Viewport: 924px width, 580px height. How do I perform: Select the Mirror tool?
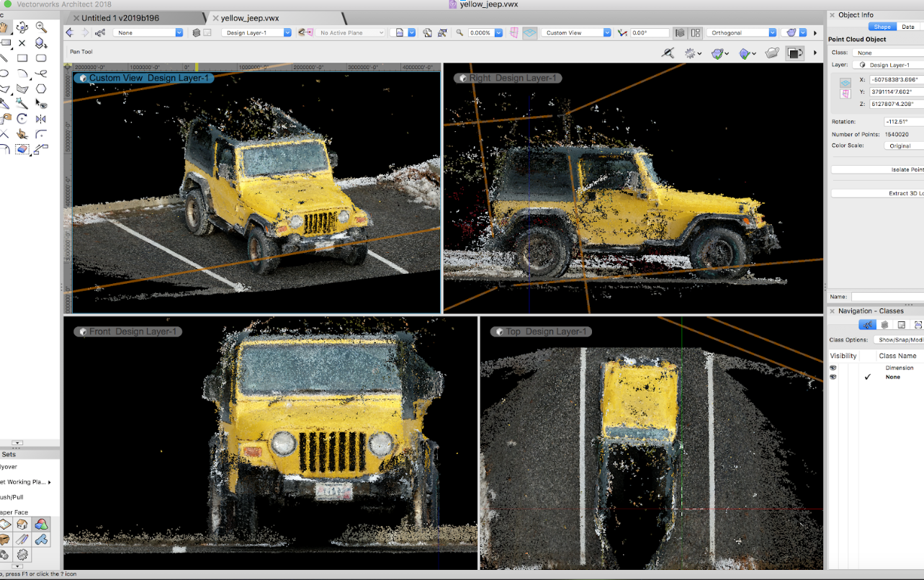coord(42,118)
